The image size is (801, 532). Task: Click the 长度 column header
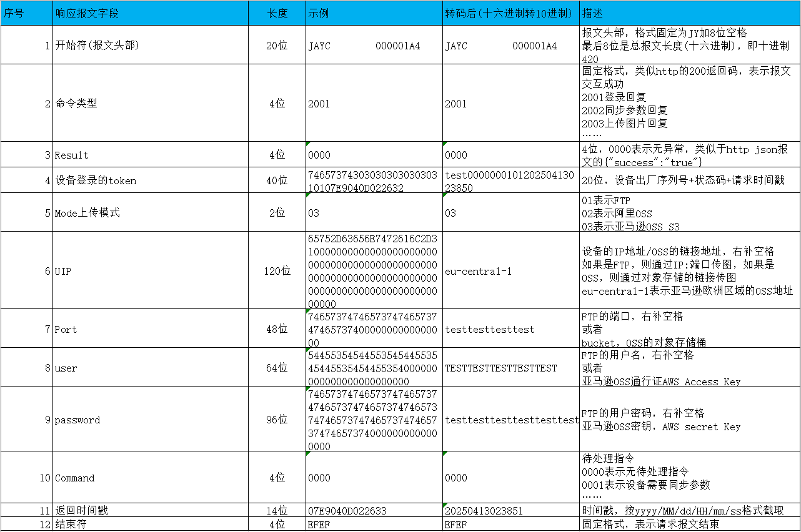[277, 13]
